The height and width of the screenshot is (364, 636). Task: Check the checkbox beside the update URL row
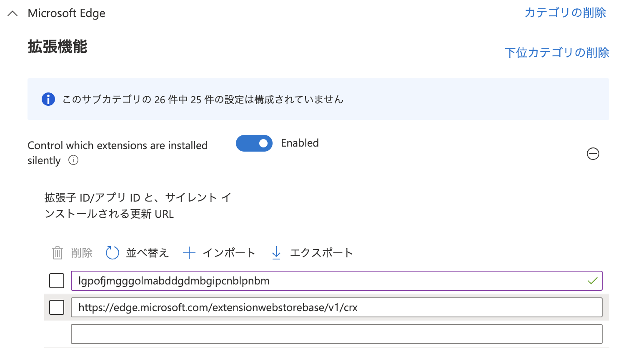[x=57, y=307]
